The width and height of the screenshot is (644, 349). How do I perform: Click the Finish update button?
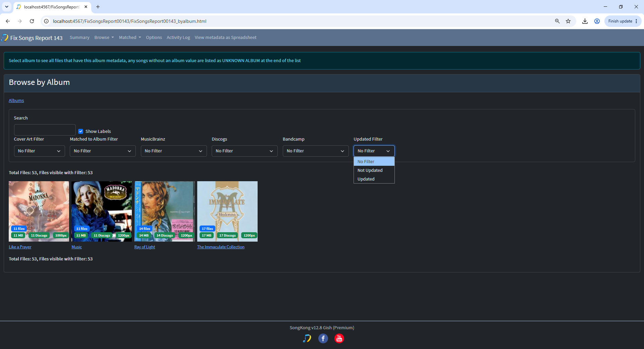[x=623, y=21]
